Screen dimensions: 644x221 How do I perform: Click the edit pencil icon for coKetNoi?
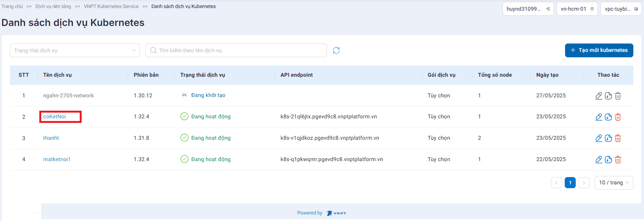[599, 117]
